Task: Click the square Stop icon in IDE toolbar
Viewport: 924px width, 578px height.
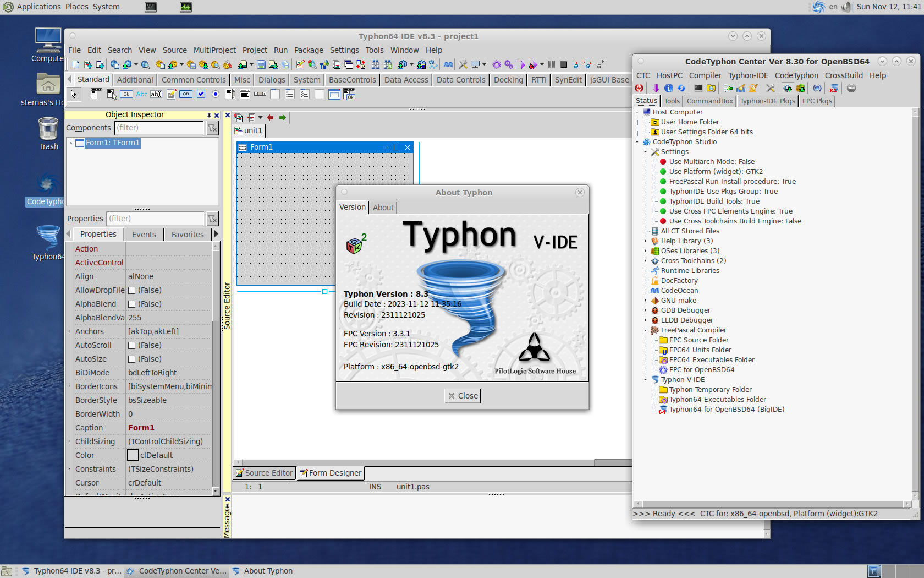Action: tap(564, 64)
